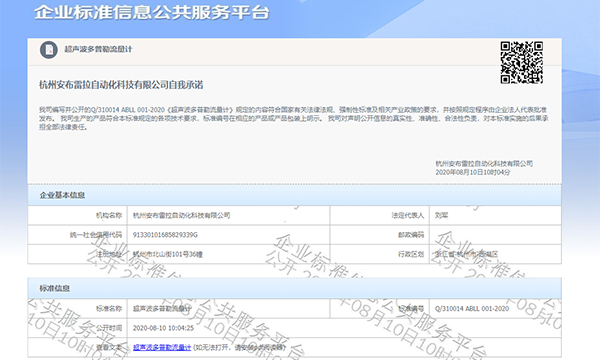Viewport: 600px width, 360px height.
Task: Click the 公开时间 label cell
Action: [77, 328]
